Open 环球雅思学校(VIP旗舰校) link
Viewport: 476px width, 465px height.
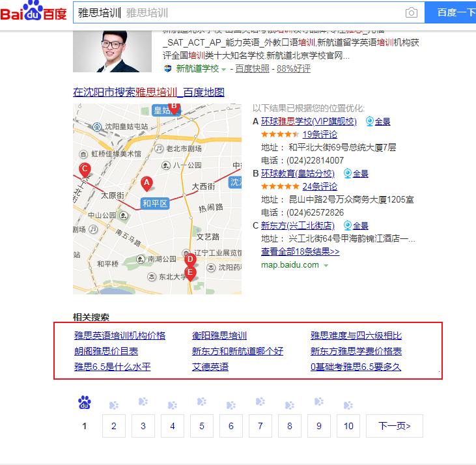[309, 121]
